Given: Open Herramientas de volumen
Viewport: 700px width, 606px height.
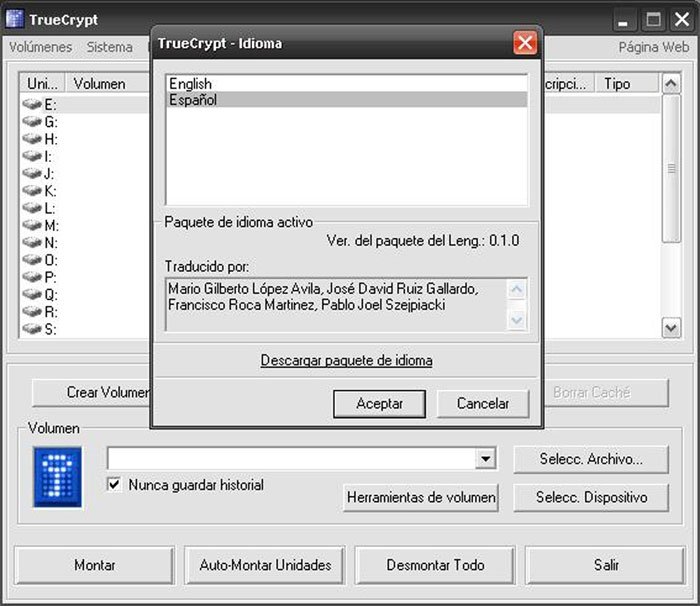Looking at the screenshot, I should pyautogui.click(x=421, y=497).
